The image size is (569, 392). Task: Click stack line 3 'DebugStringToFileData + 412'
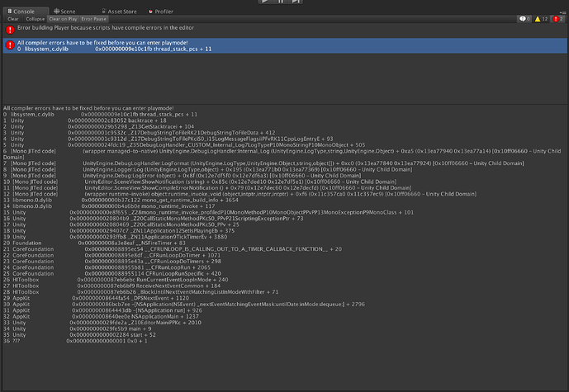139,133
